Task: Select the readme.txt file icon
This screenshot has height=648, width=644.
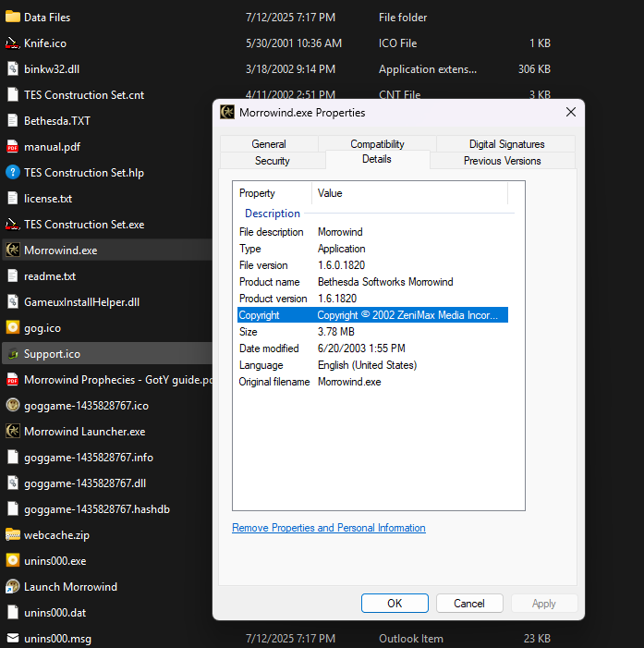Action: coord(13,276)
